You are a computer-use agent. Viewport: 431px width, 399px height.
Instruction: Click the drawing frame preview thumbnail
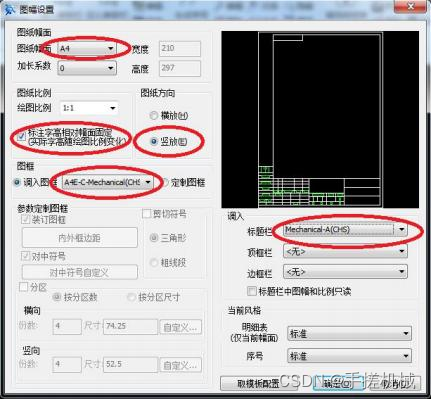[320, 120]
